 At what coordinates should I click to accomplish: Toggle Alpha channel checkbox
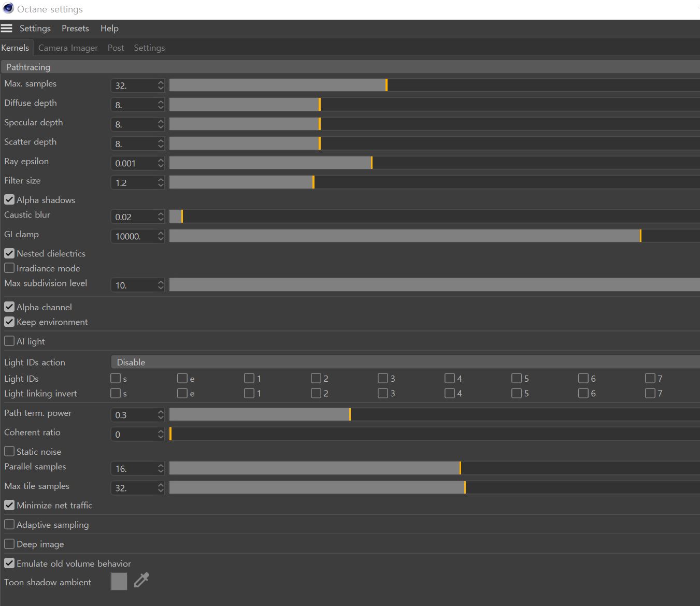(x=9, y=307)
